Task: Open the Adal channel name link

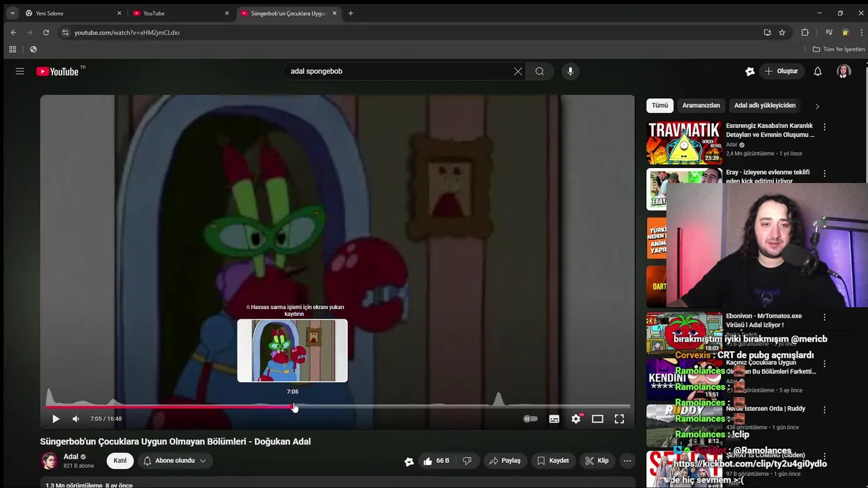Action: [71, 457]
